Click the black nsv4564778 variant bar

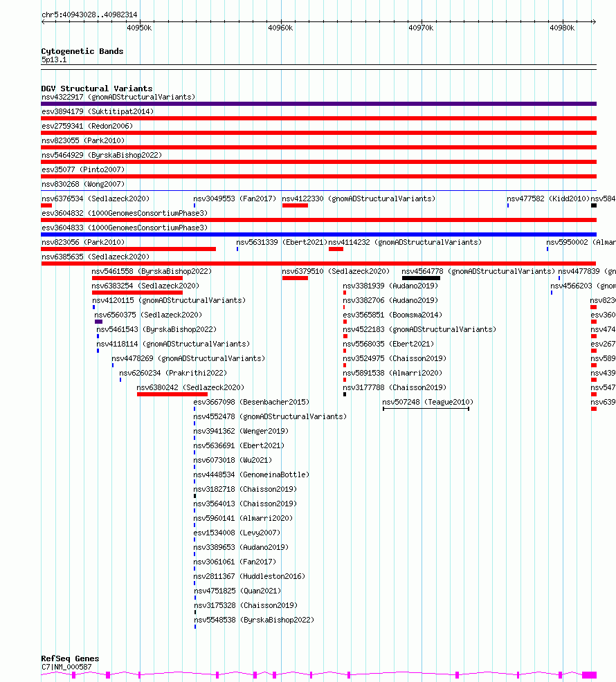point(421,278)
